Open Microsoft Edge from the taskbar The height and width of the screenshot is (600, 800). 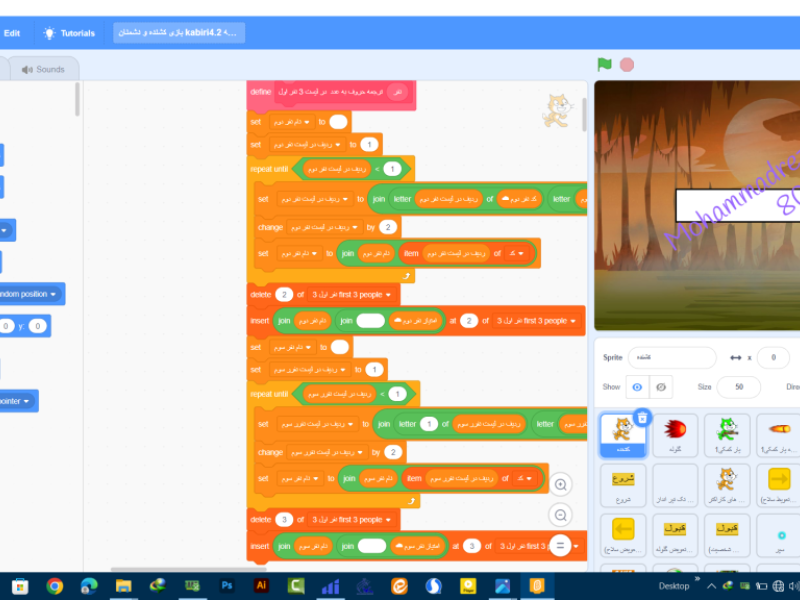pos(89,586)
